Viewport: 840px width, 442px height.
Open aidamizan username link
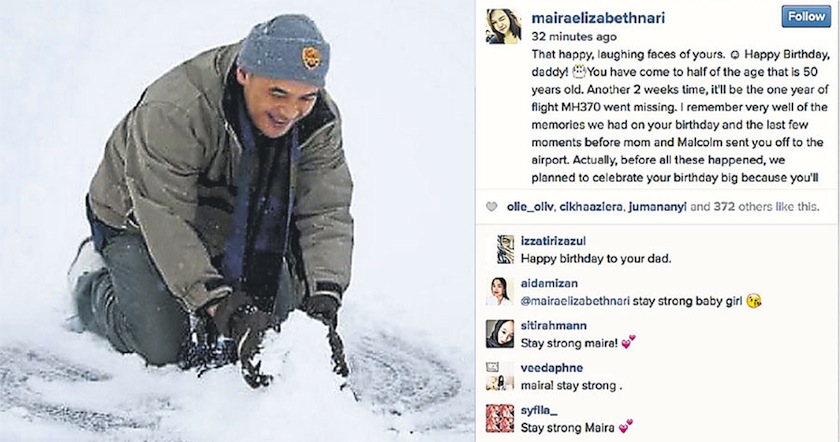549,283
